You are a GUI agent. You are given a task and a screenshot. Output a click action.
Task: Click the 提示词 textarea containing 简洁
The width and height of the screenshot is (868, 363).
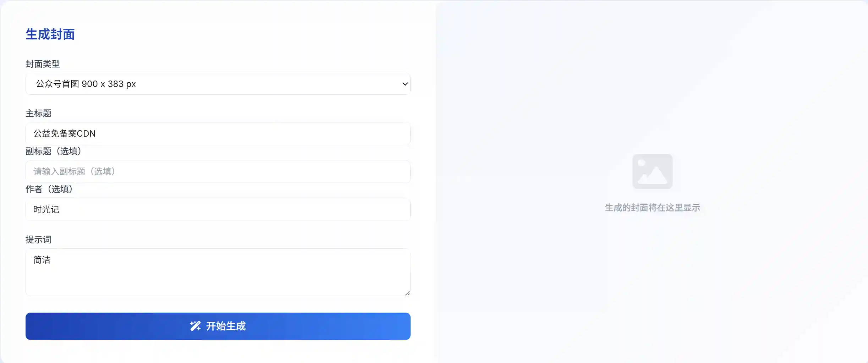218,273
